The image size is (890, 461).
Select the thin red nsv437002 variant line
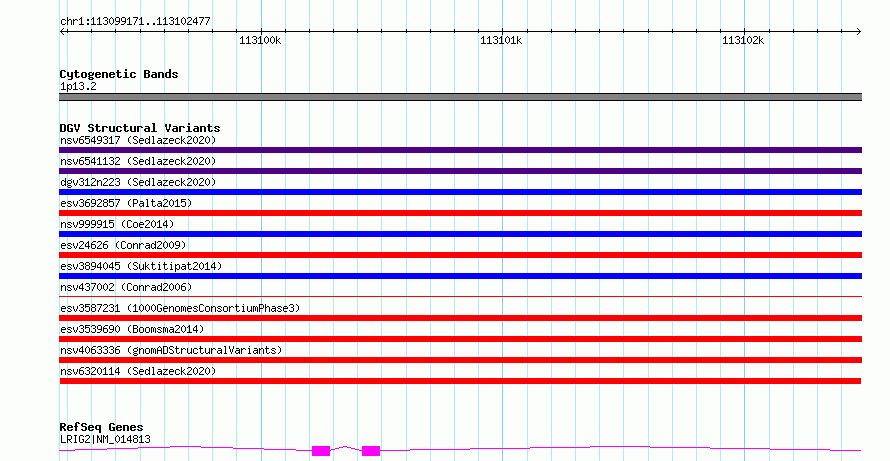460,296
